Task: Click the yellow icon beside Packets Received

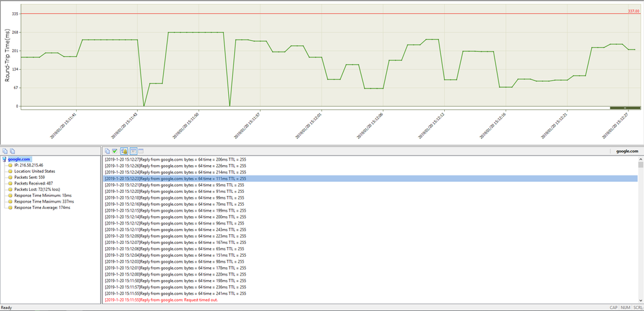Action: point(10,183)
